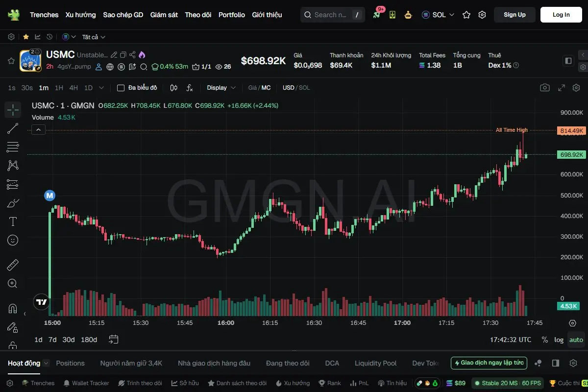Open the Trenches menu

(44, 15)
